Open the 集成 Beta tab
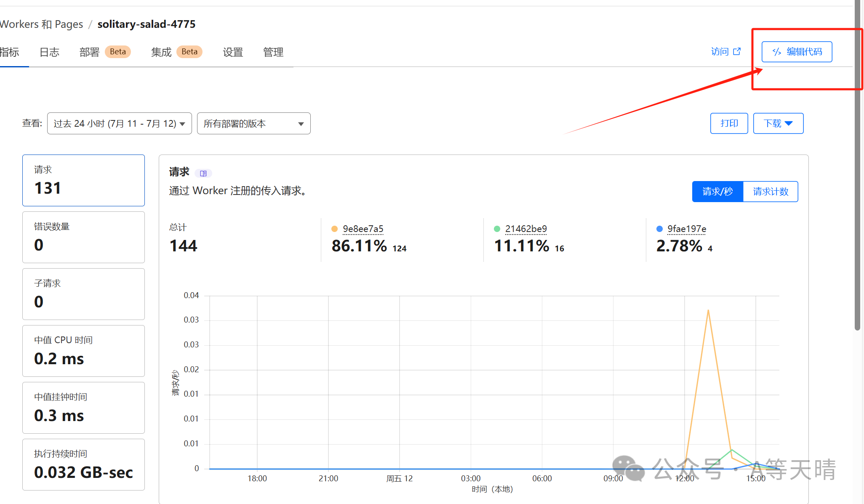864x504 pixels. [176, 52]
